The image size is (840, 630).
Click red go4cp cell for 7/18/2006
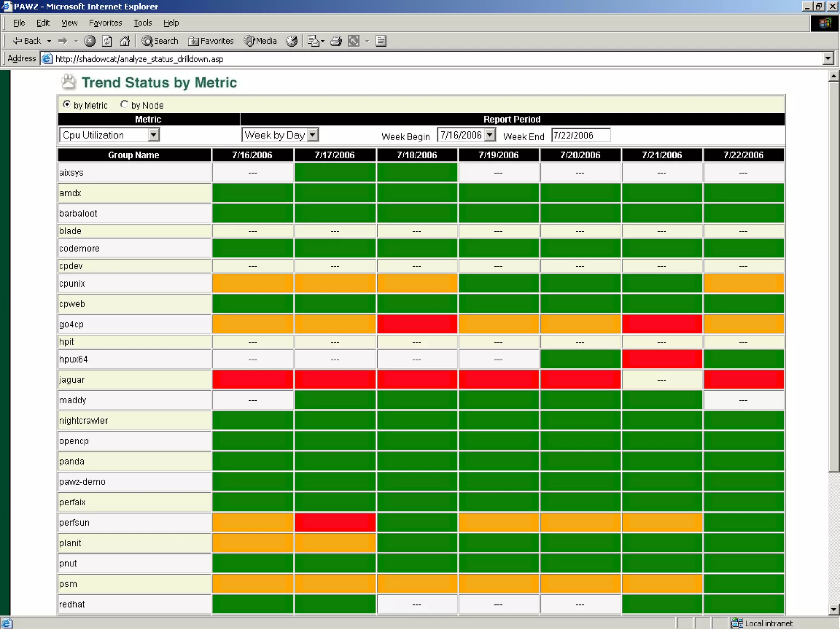coord(417,324)
